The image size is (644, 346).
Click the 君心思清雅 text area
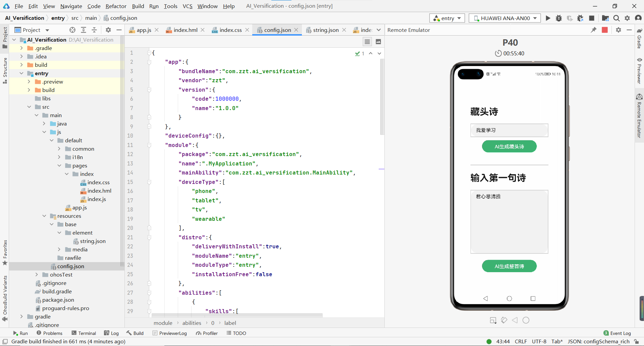509,222
